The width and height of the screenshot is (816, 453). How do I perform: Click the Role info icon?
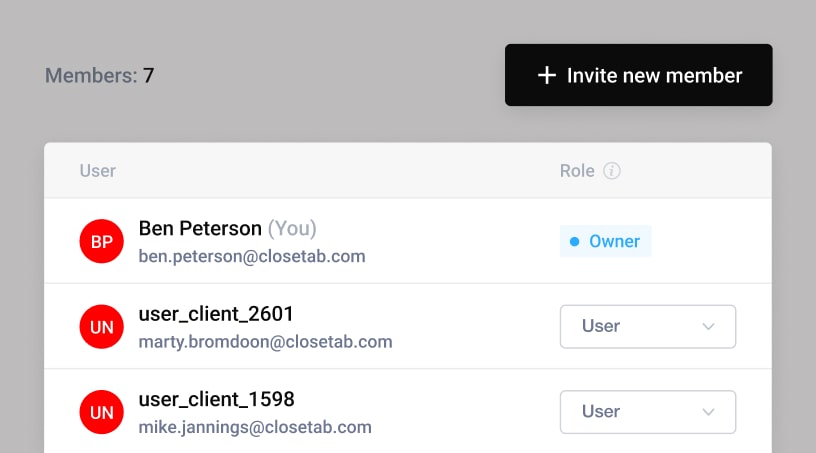click(x=612, y=171)
